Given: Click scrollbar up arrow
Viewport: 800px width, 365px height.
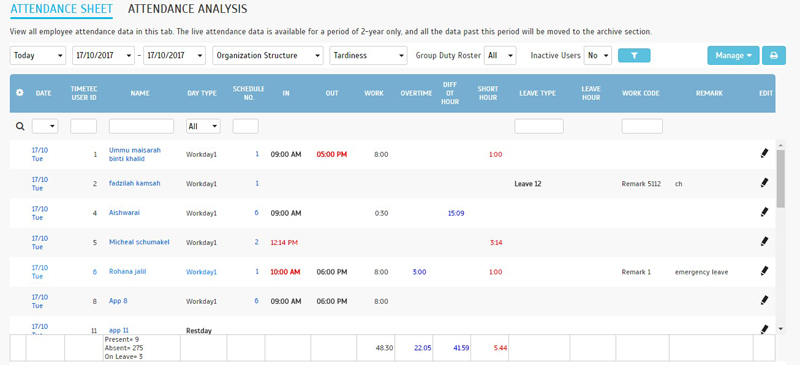Looking at the screenshot, I should point(780,145).
